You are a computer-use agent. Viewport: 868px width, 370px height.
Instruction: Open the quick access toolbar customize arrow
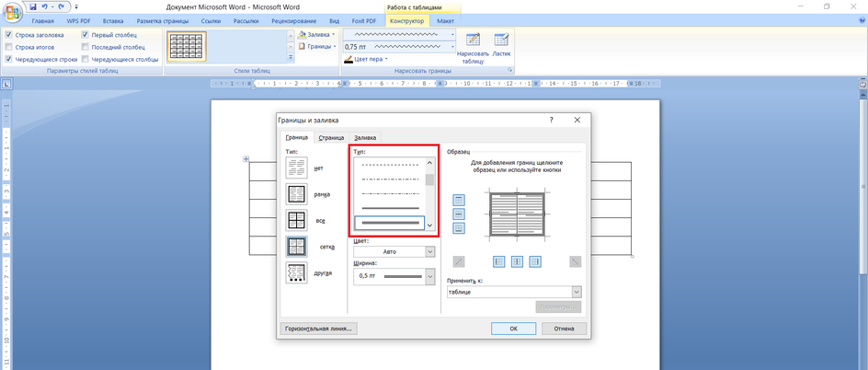[x=75, y=7]
